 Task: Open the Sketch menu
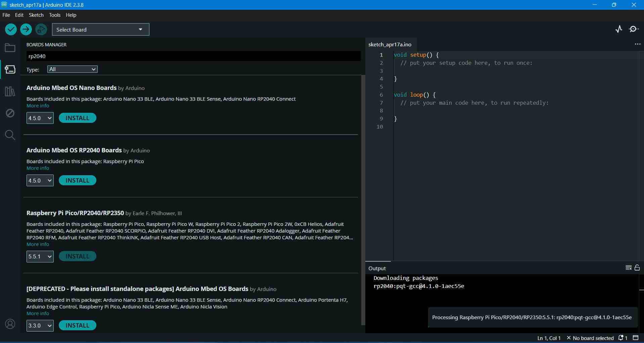click(36, 15)
